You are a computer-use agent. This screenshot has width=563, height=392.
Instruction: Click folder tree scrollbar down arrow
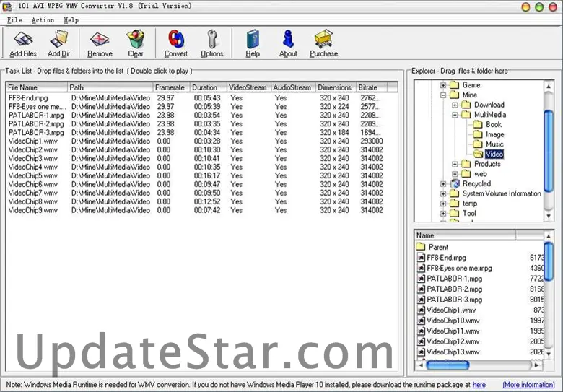tap(549, 216)
